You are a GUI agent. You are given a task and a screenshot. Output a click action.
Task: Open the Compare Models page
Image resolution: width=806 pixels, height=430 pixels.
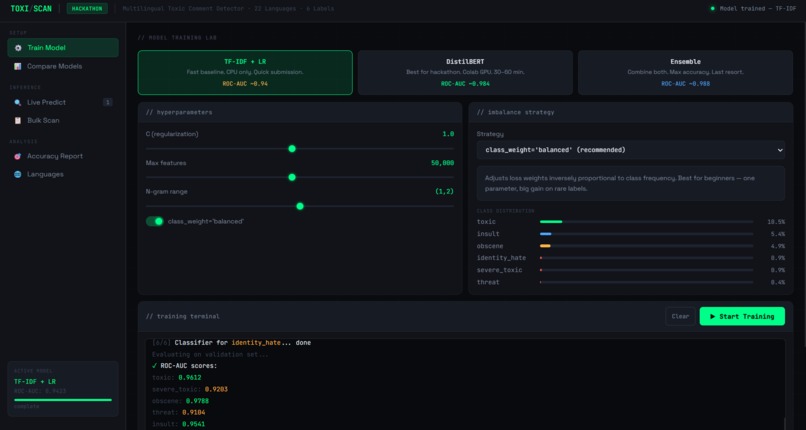pos(63,66)
